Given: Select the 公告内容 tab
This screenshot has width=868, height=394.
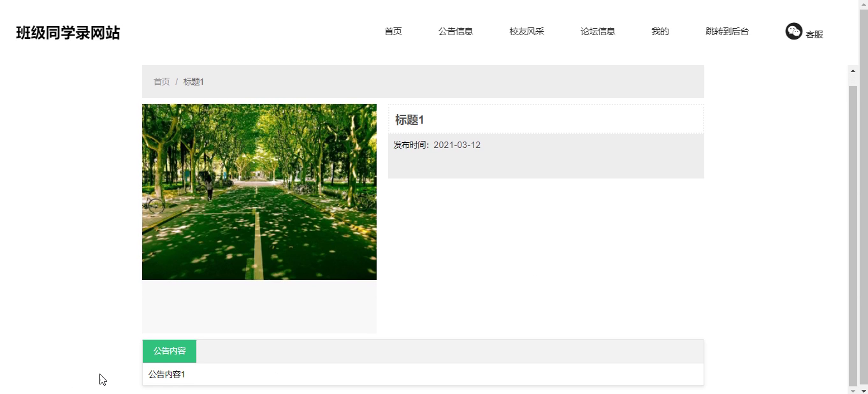Looking at the screenshot, I should pyautogui.click(x=170, y=351).
